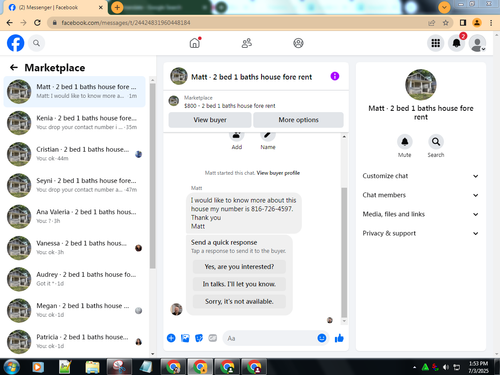The height and width of the screenshot is (375, 500).
Task: Click the taskbar volume speaker icon
Action: [446, 367]
